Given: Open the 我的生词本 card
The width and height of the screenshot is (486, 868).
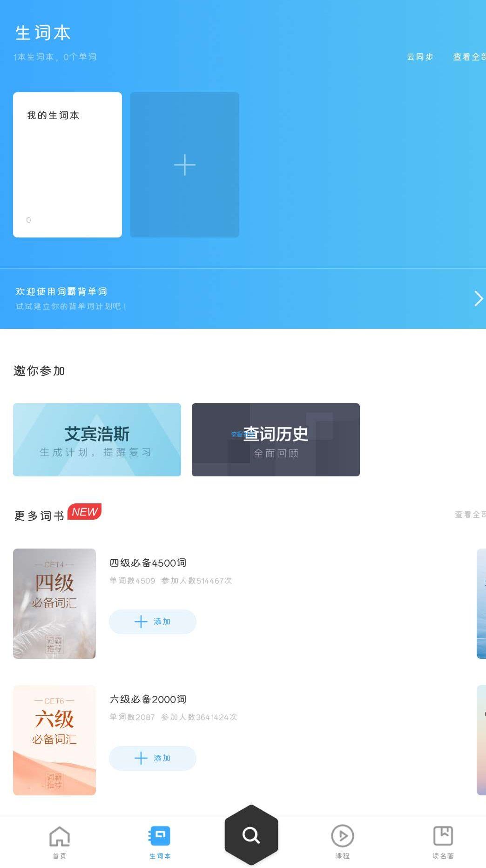Looking at the screenshot, I should (x=67, y=165).
